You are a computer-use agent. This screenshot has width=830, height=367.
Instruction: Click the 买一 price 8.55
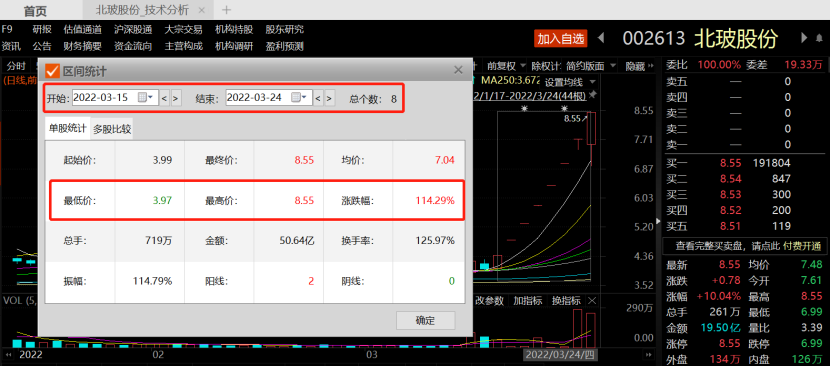(730, 164)
